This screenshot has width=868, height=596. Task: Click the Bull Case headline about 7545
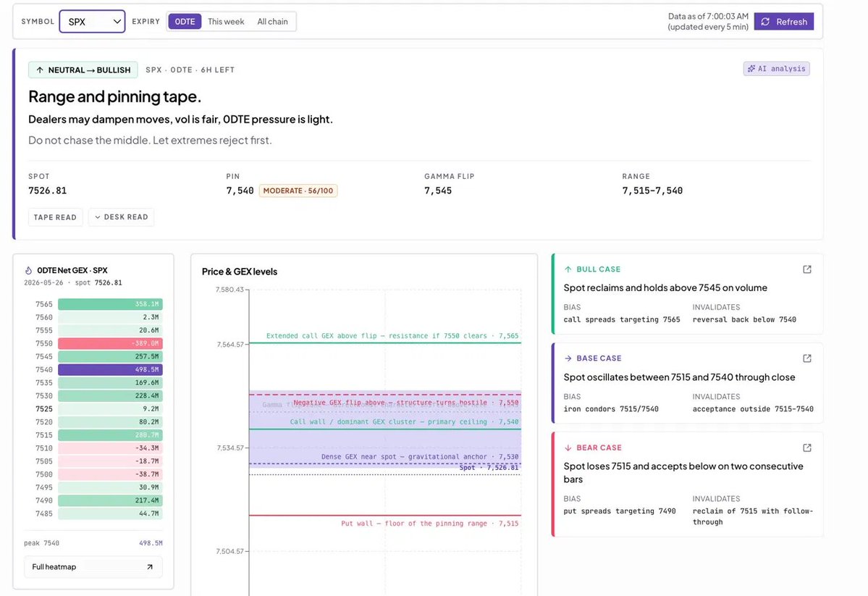pos(665,288)
